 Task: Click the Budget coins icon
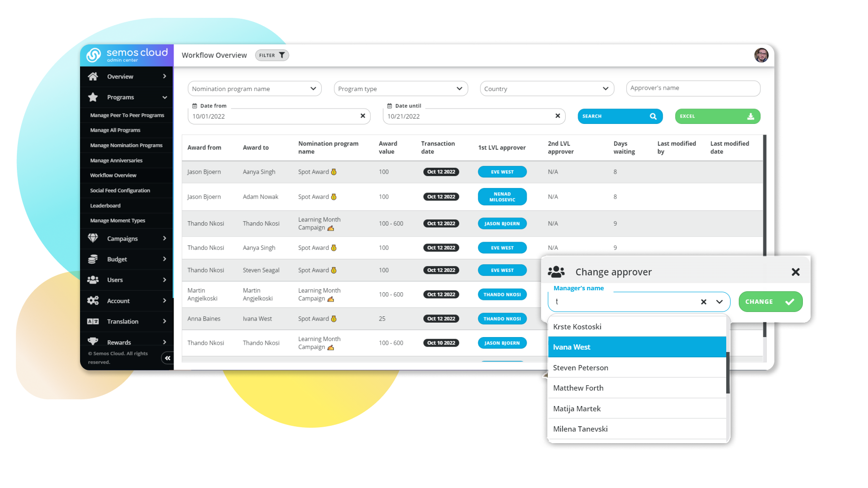coord(93,259)
